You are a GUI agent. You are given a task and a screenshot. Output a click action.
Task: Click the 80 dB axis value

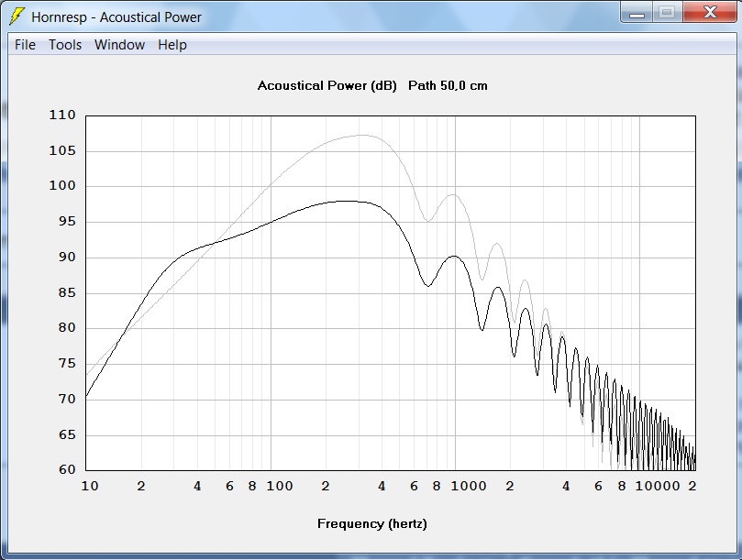(67, 327)
